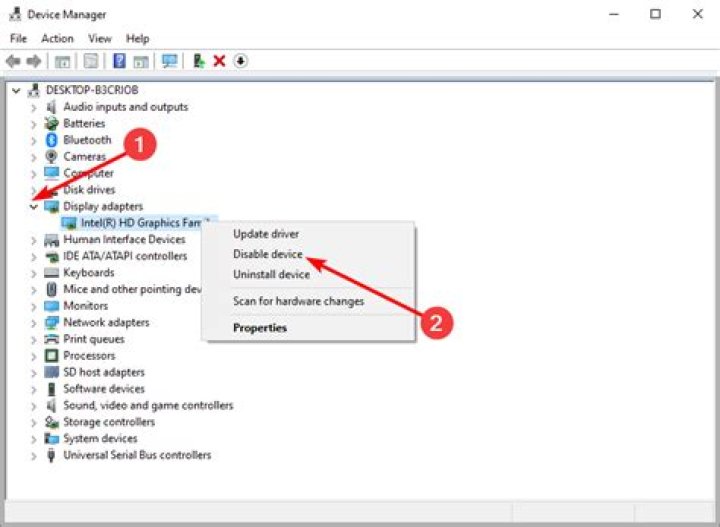Open Properties from the context menu
Viewport: 720px width, 527px height.
pyautogui.click(x=260, y=328)
